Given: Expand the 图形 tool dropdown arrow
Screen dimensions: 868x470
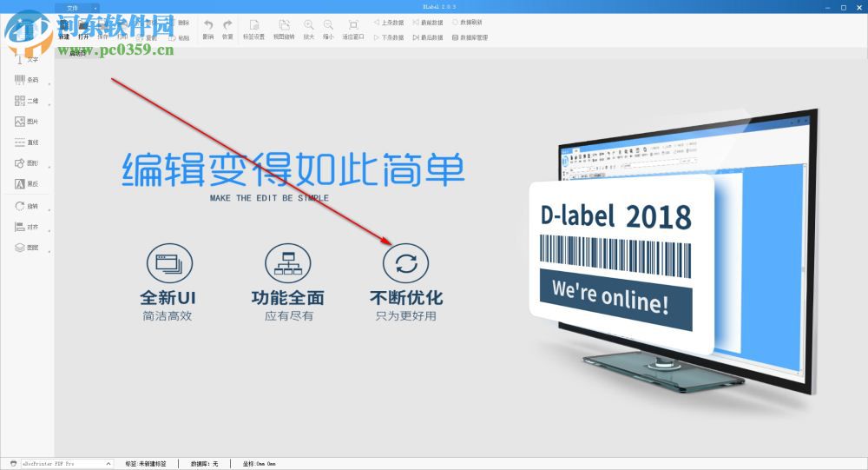Looking at the screenshot, I should [x=49, y=167].
